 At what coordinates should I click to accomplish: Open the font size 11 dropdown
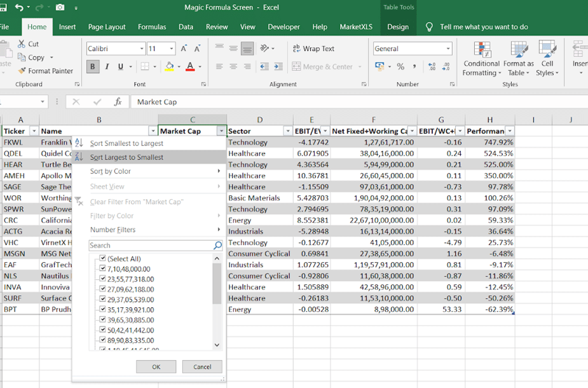tap(172, 48)
